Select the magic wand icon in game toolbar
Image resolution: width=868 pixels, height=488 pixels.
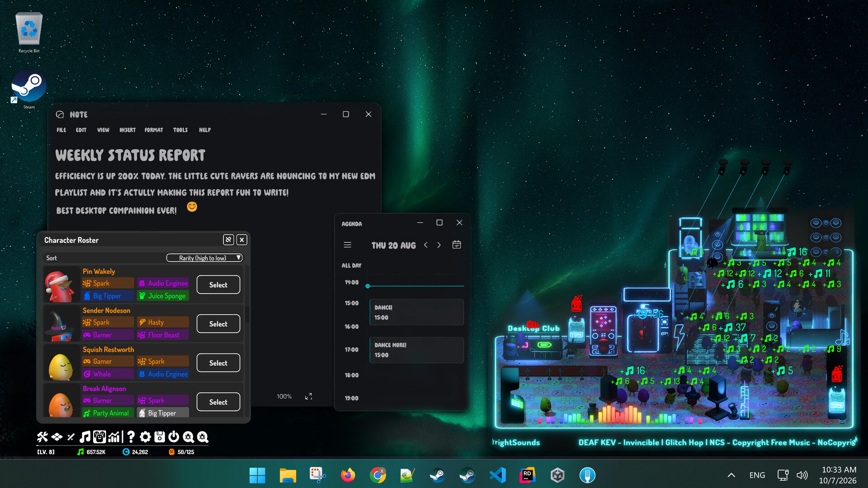click(x=71, y=436)
